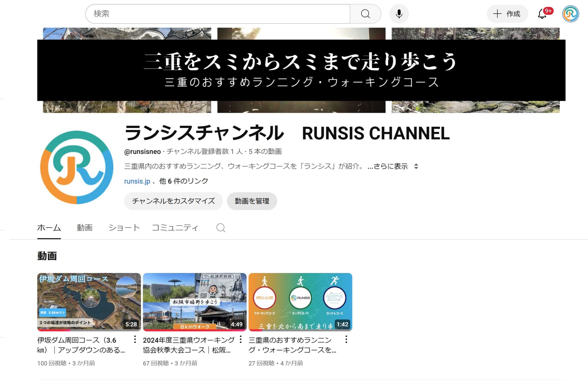
Task: Open 他 6 件のリンク list
Action: point(184,181)
